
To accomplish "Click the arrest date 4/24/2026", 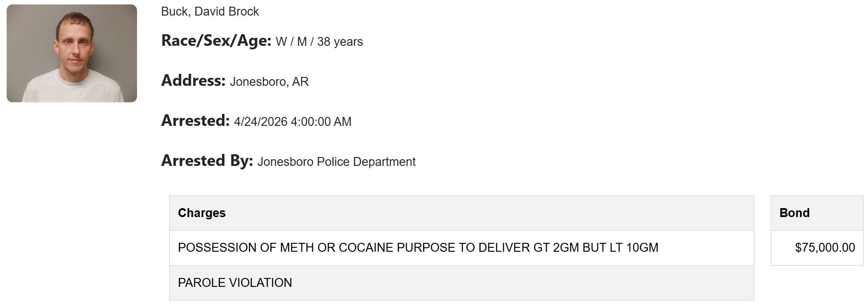I will (x=261, y=122).
